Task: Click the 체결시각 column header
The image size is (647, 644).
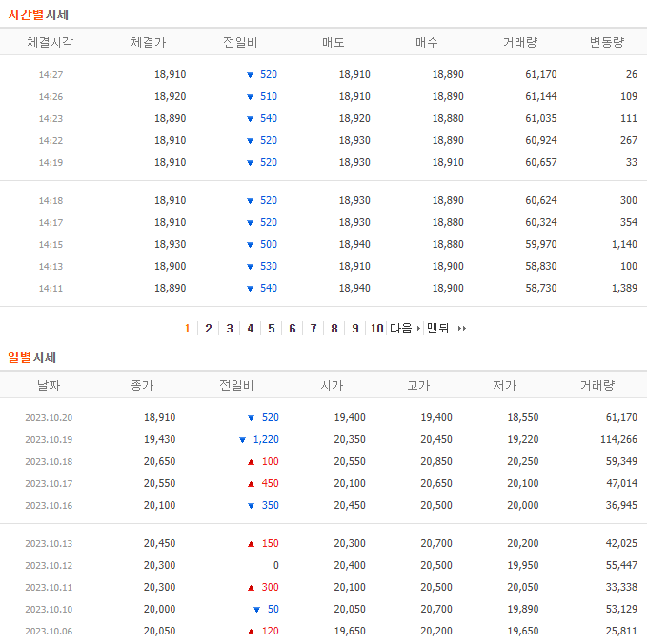Action: (x=50, y=42)
